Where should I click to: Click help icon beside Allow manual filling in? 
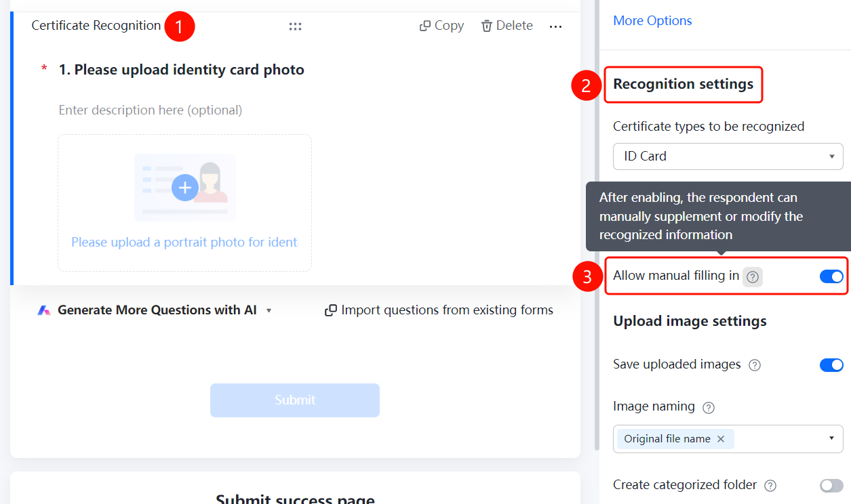click(753, 276)
